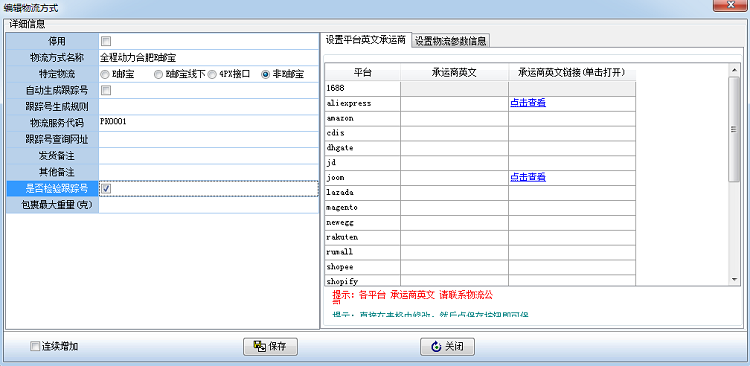Click the scroll up arrow of platform table

pyautogui.click(x=734, y=70)
